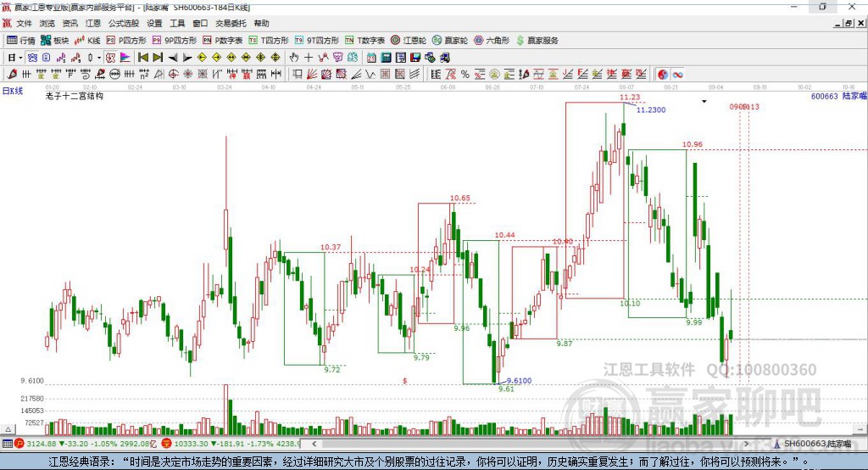This screenshot has height=470, width=868.
Task: Click the black right arrow icon
Action: [x=187, y=58]
